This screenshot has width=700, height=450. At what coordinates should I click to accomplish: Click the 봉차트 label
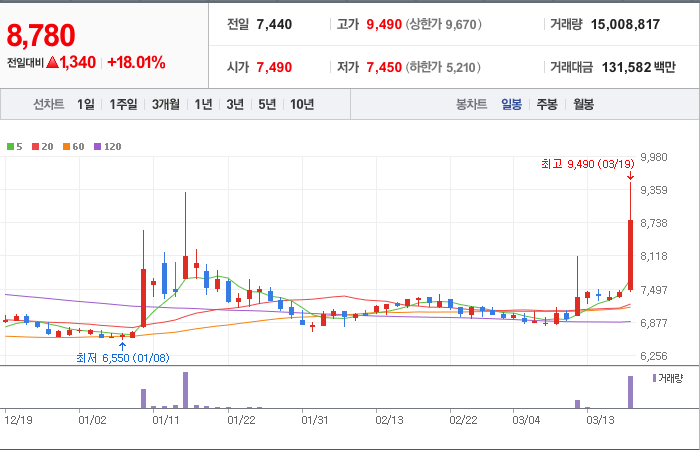tap(471, 104)
